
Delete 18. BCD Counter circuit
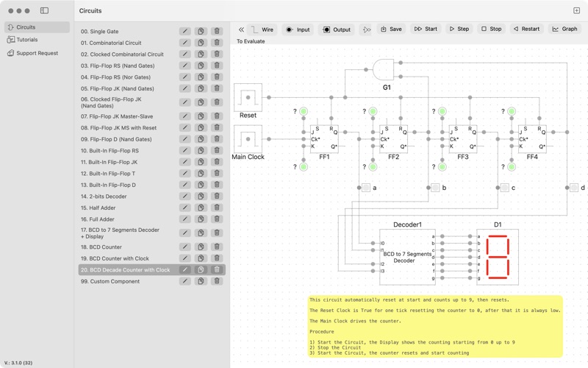coord(217,247)
